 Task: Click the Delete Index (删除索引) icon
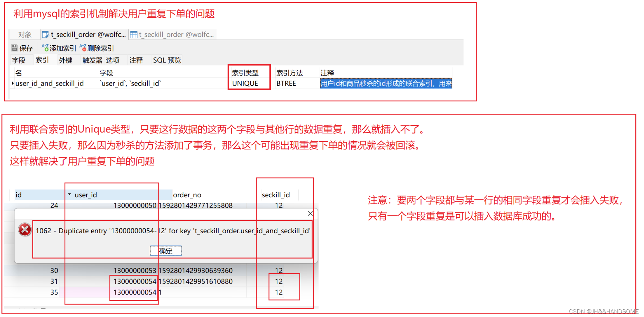pos(83,47)
